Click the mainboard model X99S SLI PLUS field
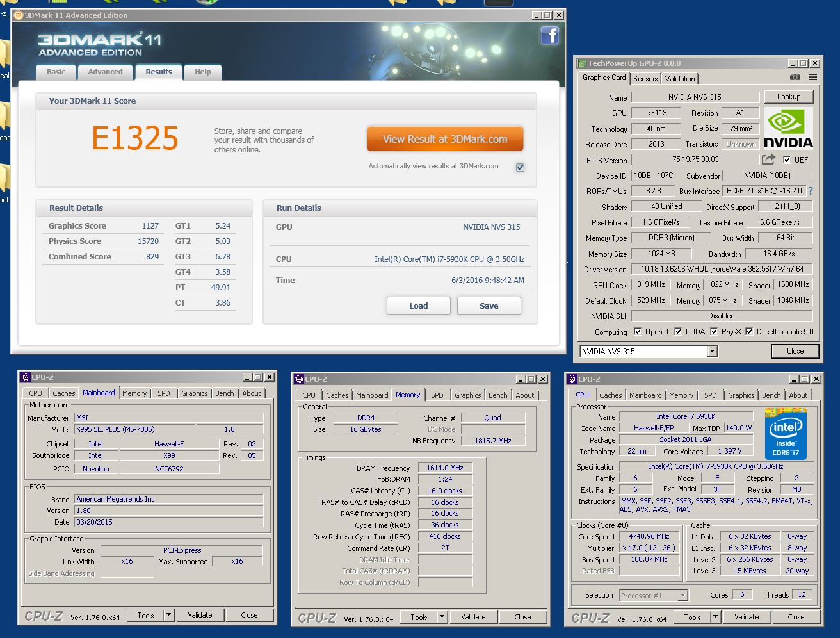 point(134,429)
